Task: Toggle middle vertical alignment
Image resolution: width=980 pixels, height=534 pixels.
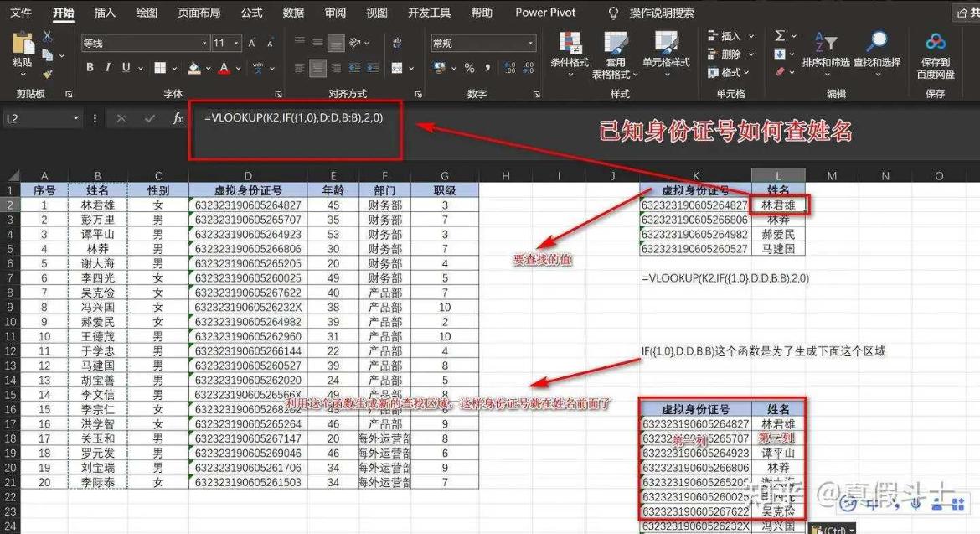Action: (x=317, y=43)
